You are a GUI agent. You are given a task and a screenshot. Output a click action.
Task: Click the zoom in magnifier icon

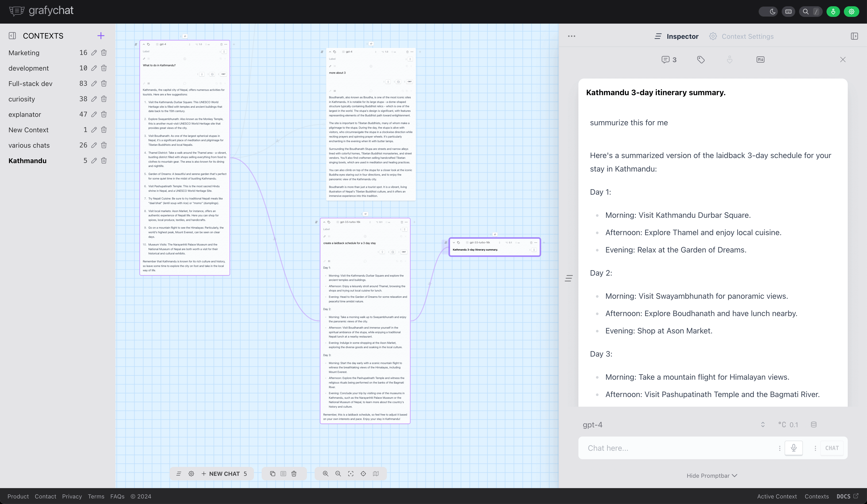325,474
